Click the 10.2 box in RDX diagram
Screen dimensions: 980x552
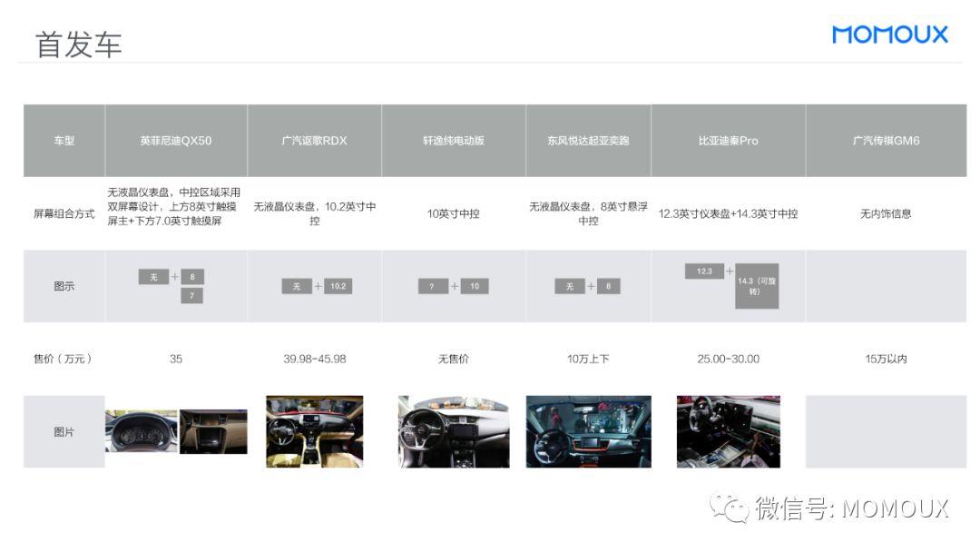pos(338,286)
